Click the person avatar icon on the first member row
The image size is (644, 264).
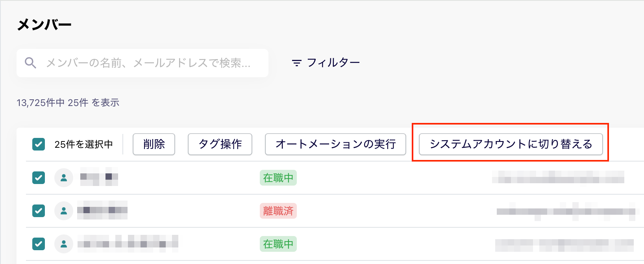point(64,178)
